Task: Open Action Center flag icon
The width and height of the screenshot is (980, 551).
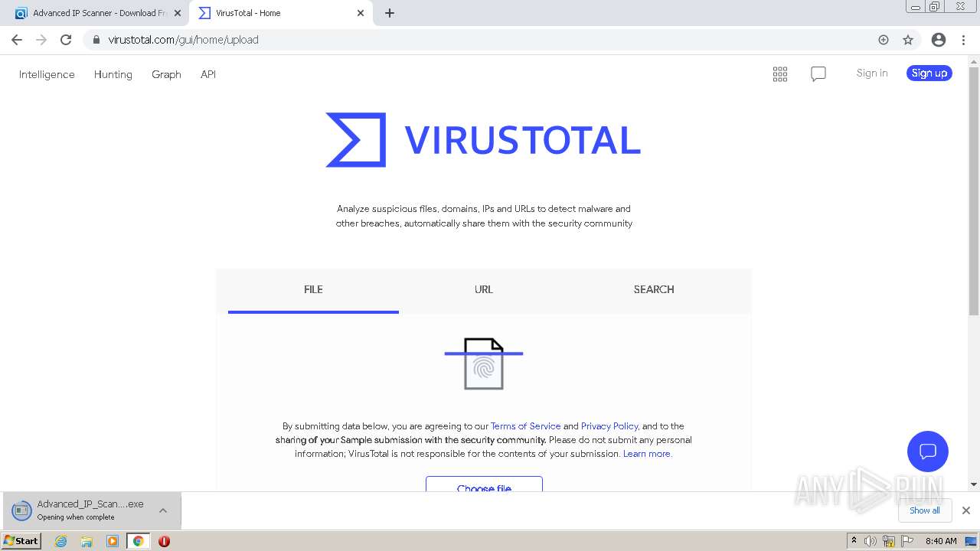Action: pos(907,541)
